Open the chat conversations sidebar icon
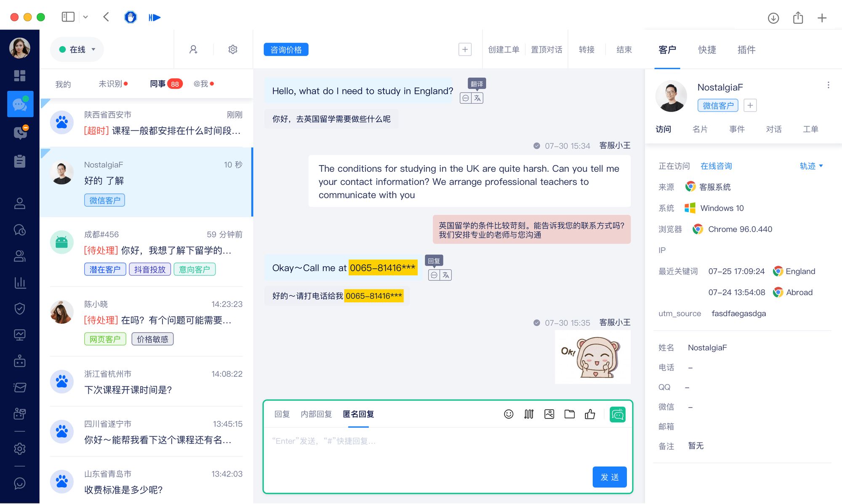The image size is (842, 504). [20, 104]
